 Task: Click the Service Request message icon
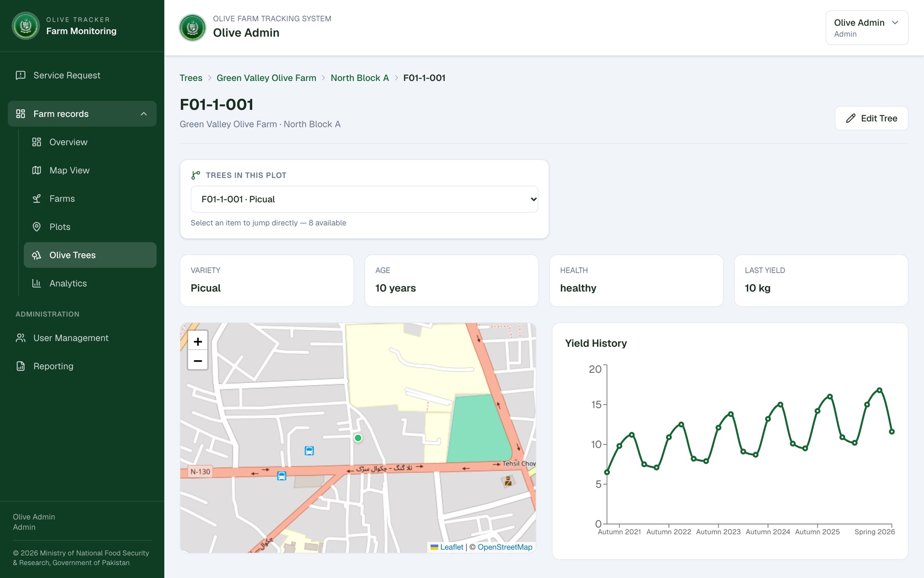(20, 75)
